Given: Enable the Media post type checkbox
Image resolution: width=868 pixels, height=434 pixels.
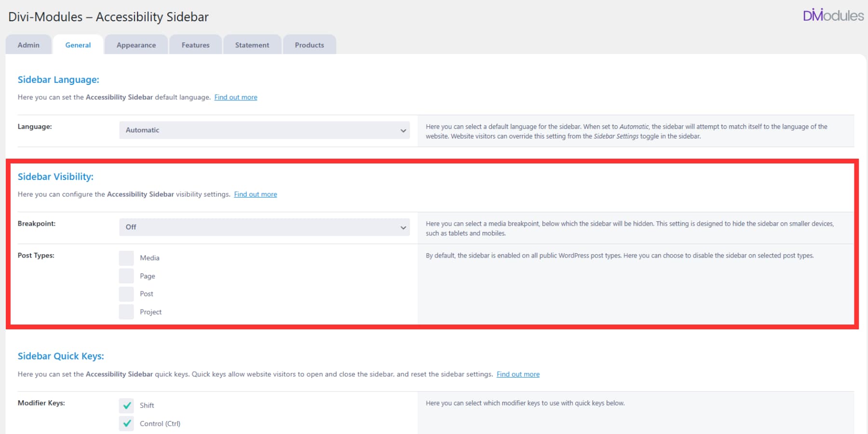Looking at the screenshot, I should click(126, 258).
